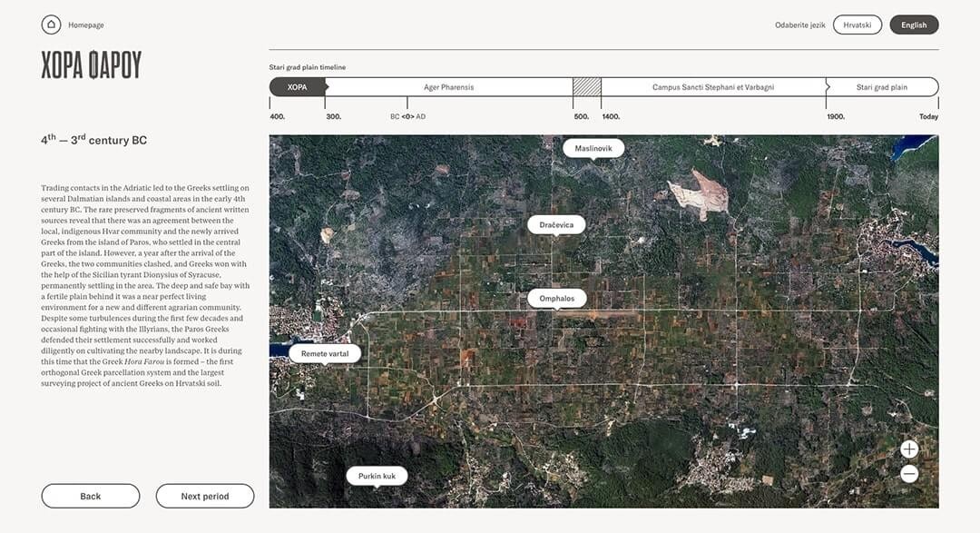Go to the Next period

(x=204, y=496)
